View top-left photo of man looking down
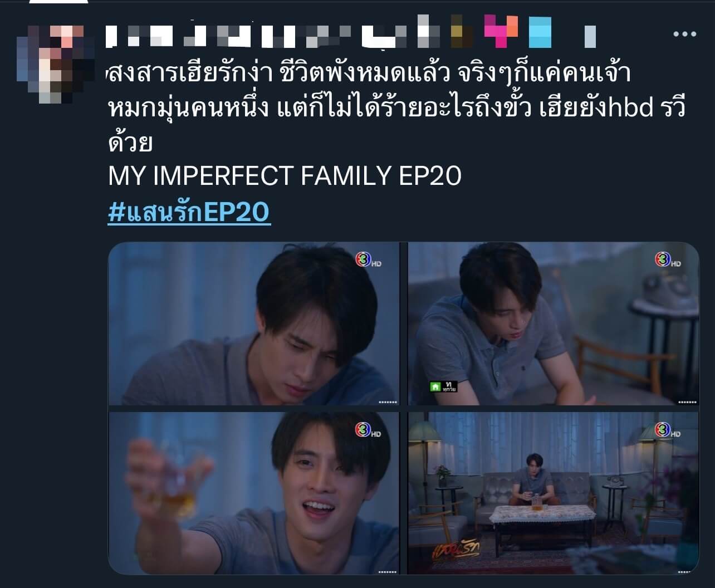This screenshot has width=715, height=588. (254, 324)
